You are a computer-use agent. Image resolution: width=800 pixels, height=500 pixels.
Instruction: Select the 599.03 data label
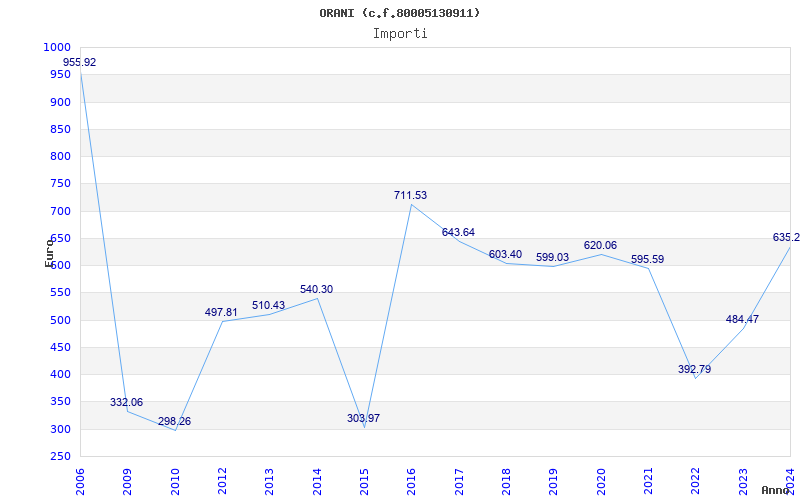[x=553, y=257]
